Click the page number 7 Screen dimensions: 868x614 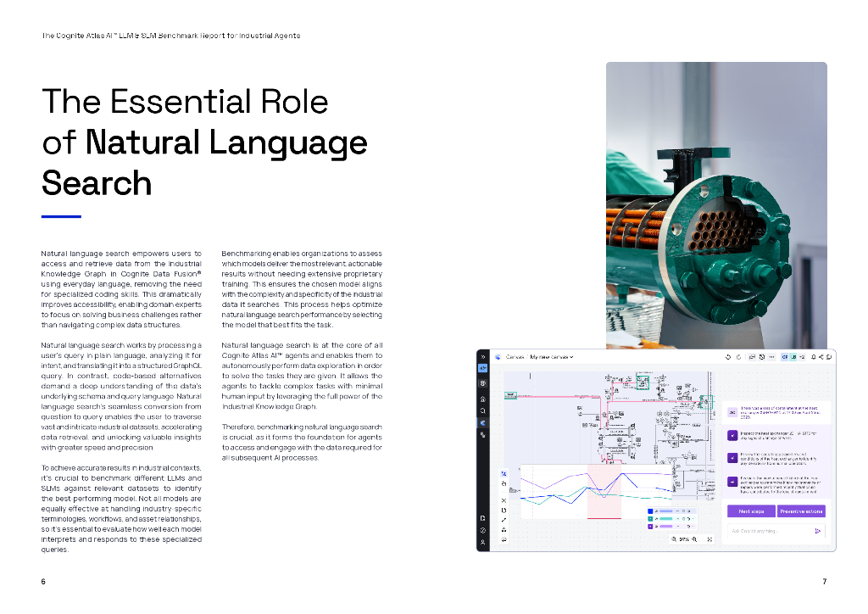point(824,581)
